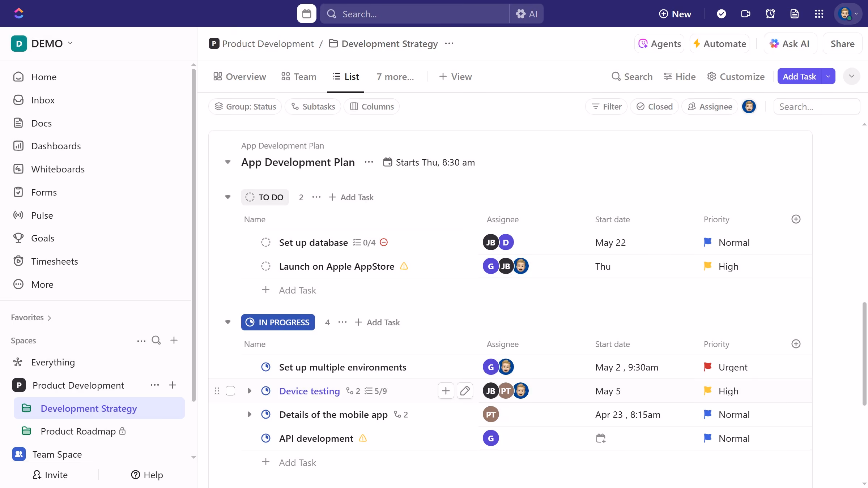Search spaces with magnifier icon in sidebar
The image size is (868, 488).
tap(156, 340)
